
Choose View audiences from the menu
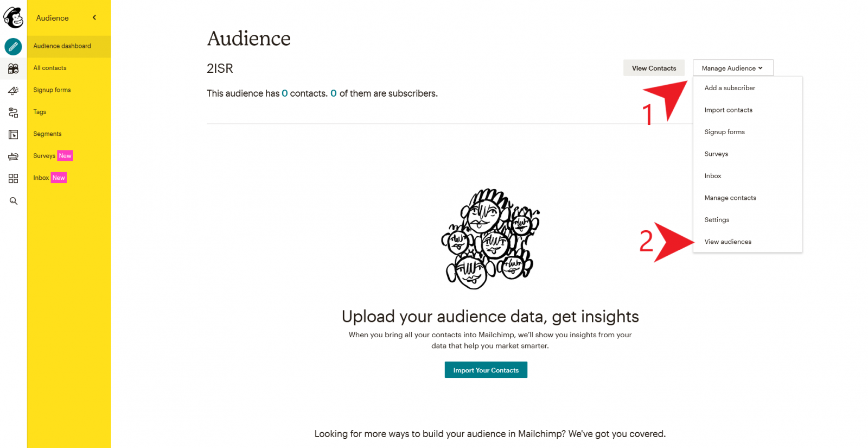(x=727, y=241)
